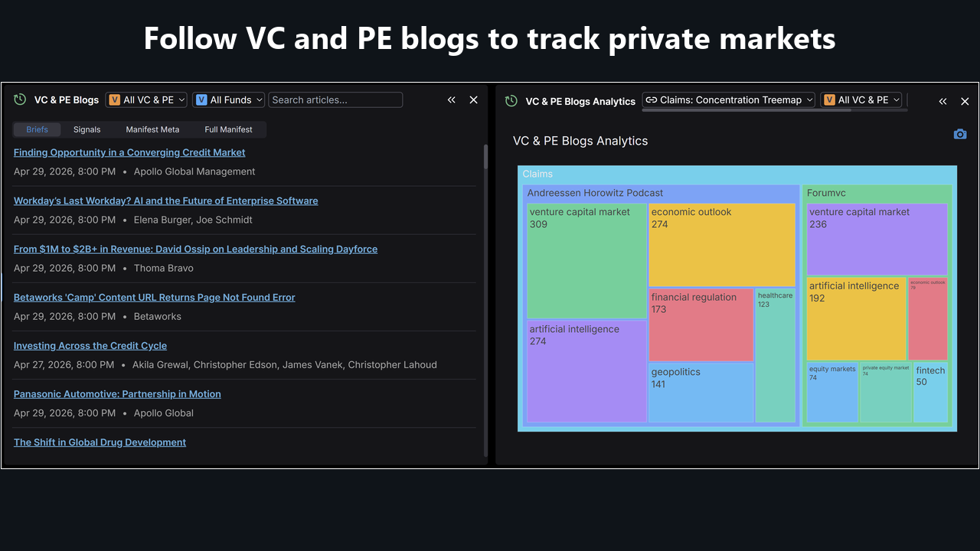The height and width of the screenshot is (551, 980).
Task: Click the Claims treemap root header
Action: coord(537,174)
